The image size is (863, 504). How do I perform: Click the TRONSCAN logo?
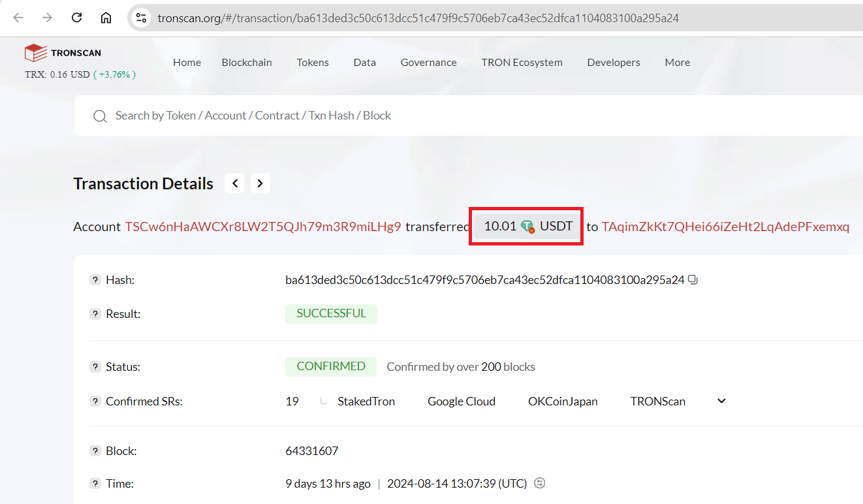63,53
